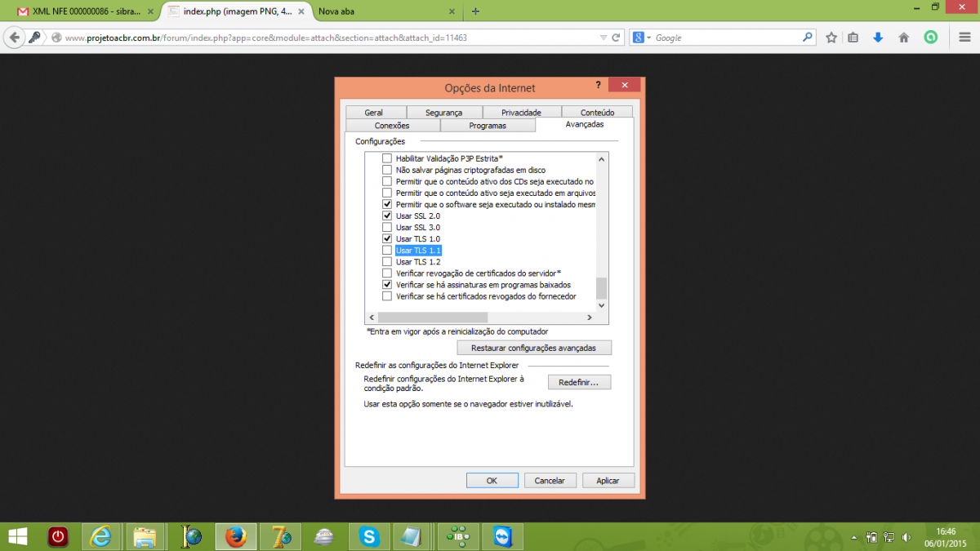Open the disc-drive taskbar icon
The width and height of the screenshot is (980, 551).
click(x=324, y=536)
